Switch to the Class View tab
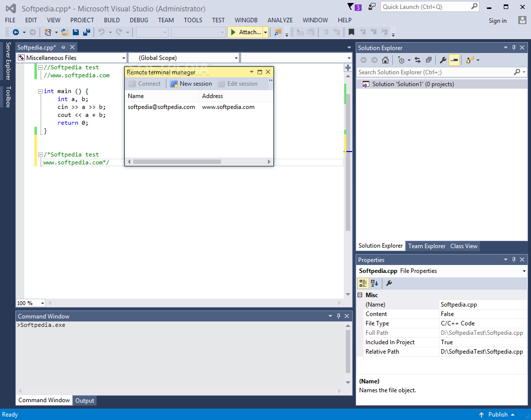Screen dimensions: 531x420 464,246
